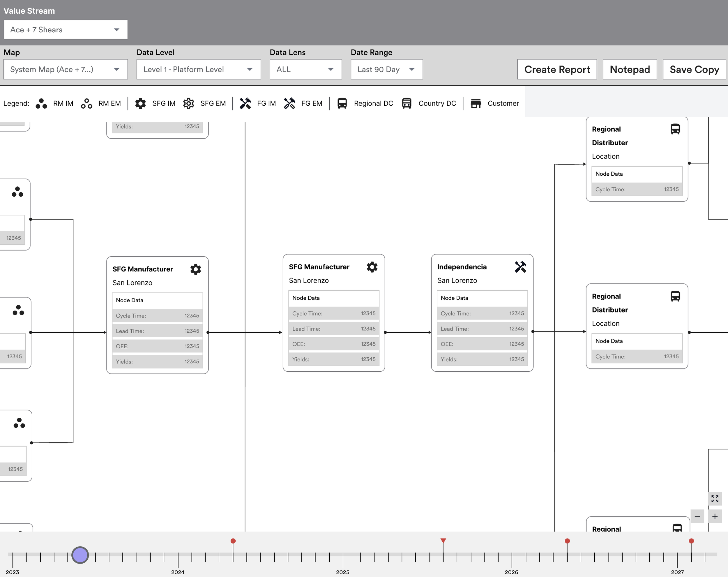The width and height of the screenshot is (728, 577).
Task: Click the Customer store legend icon
Action: [x=476, y=103]
